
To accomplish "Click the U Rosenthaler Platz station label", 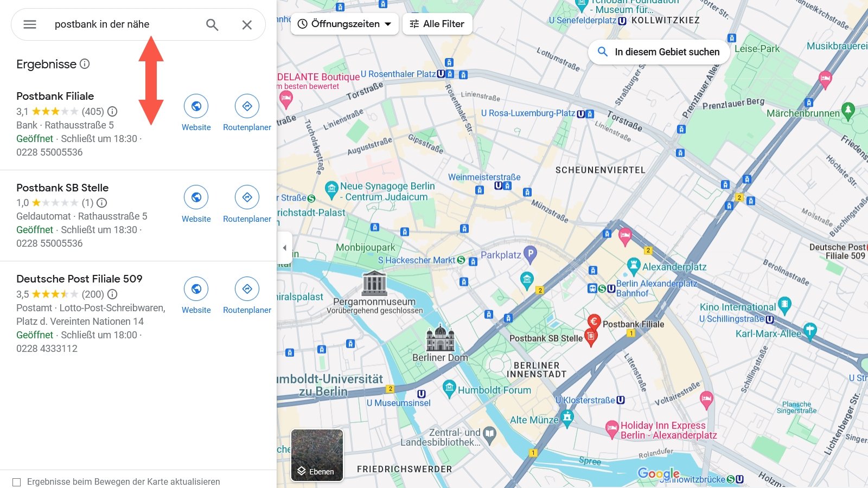I will click(398, 74).
